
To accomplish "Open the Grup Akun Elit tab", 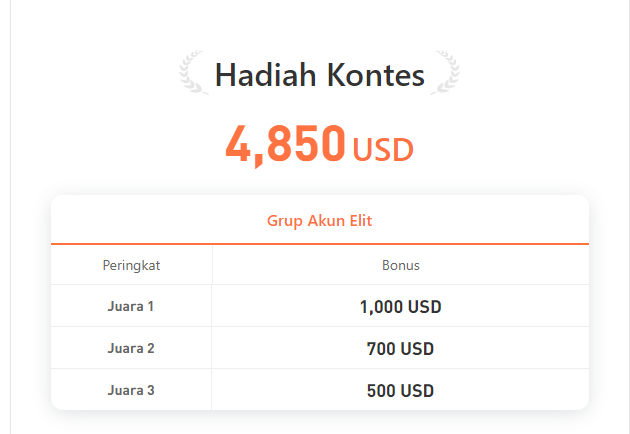I will [x=320, y=221].
